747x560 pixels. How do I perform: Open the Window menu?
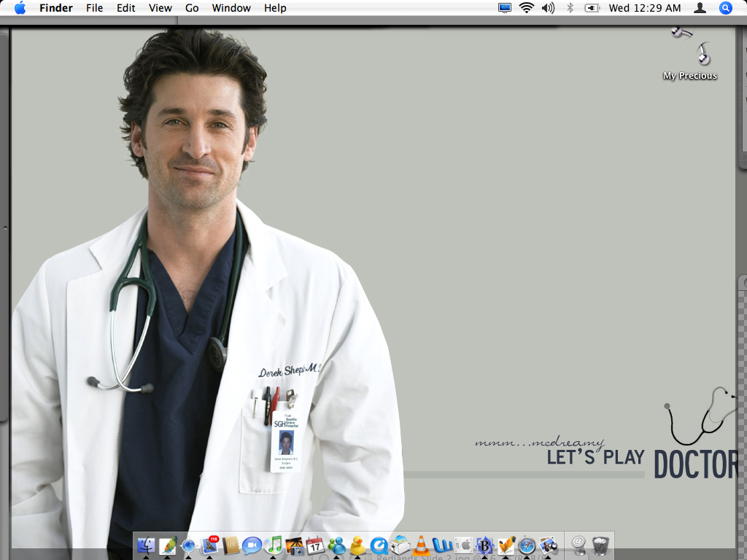point(231,8)
